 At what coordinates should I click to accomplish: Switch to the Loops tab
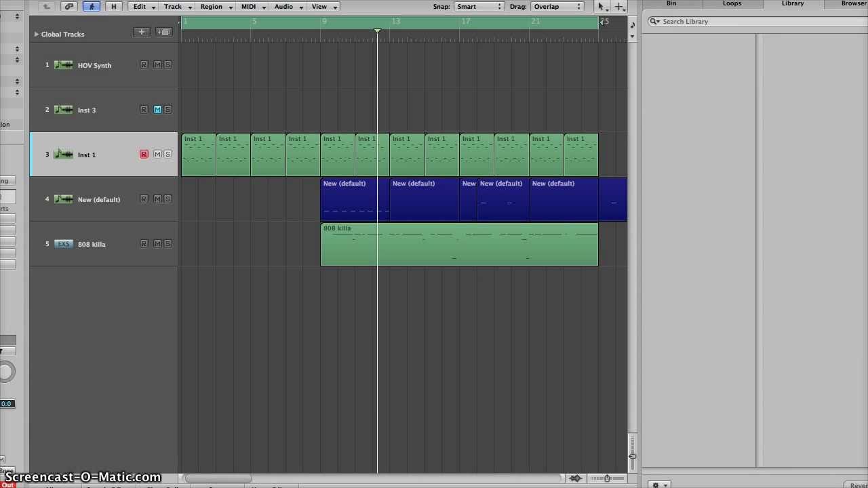pos(732,3)
